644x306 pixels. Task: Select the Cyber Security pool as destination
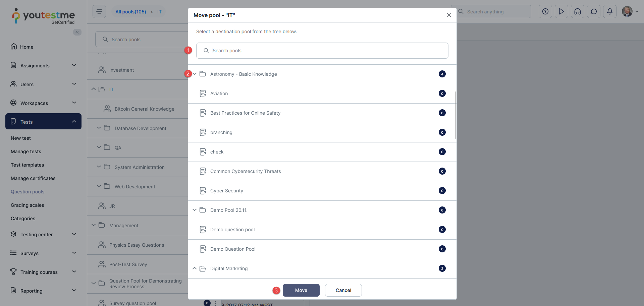click(x=227, y=191)
